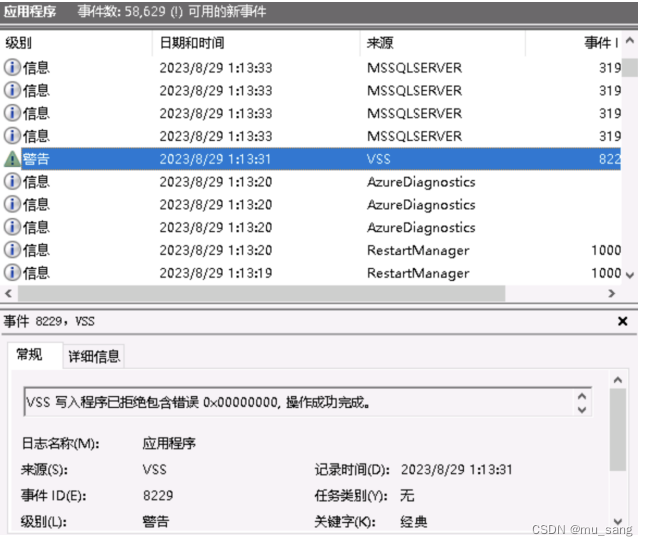This screenshot has width=648, height=546.
Task: Click description box up arrow
Action: tap(582, 396)
